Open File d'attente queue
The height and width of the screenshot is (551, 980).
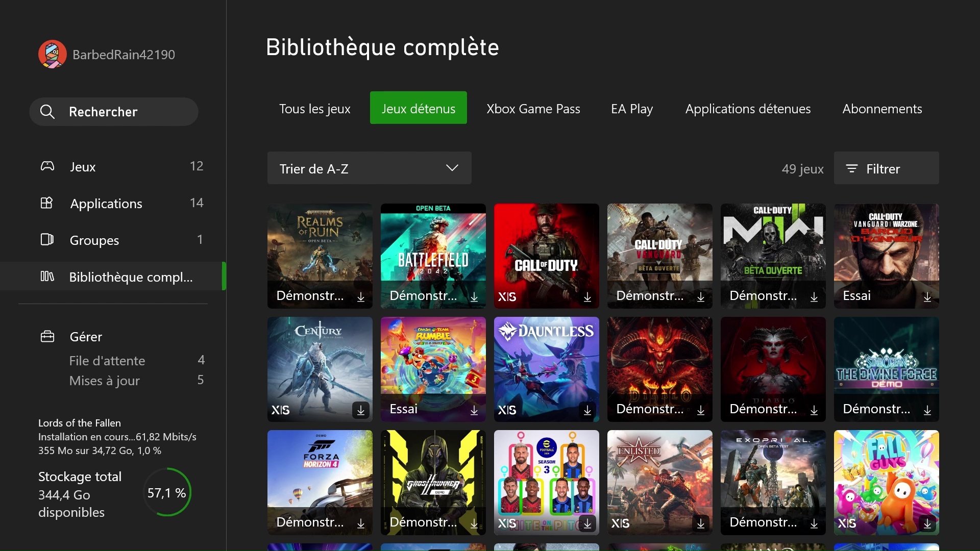coord(137,360)
